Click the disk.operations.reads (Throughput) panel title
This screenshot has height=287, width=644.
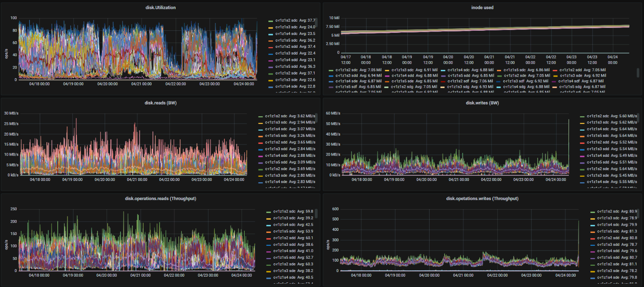pyautogui.click(x=160, y=198)
